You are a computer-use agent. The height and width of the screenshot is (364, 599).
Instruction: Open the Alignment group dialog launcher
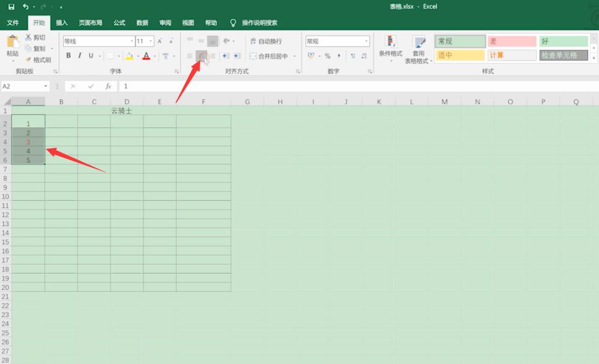(297, 72)
